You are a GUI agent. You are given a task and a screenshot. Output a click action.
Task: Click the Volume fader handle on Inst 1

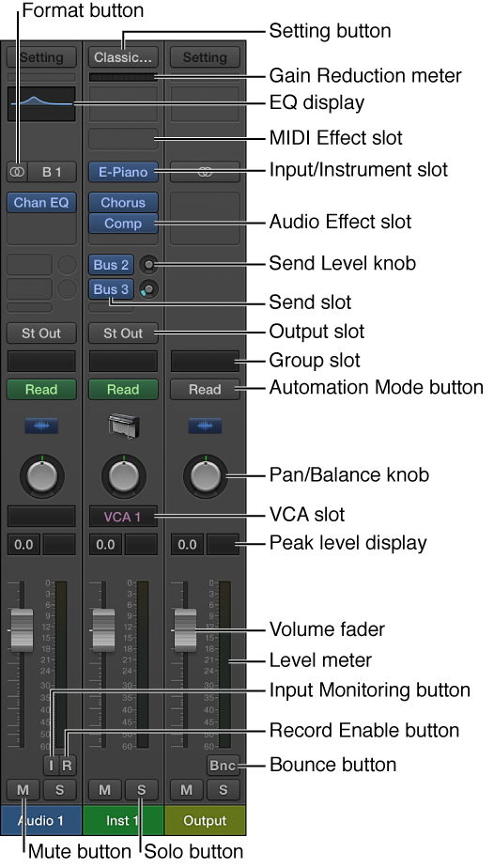pyautogui.click(x=103, y=630)
